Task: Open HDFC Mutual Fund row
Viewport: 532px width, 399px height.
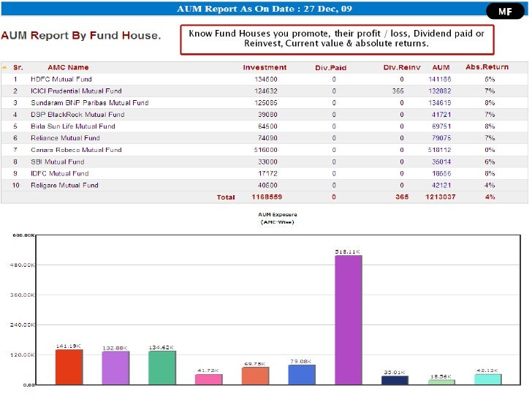Action: click(x=265, y=80)
